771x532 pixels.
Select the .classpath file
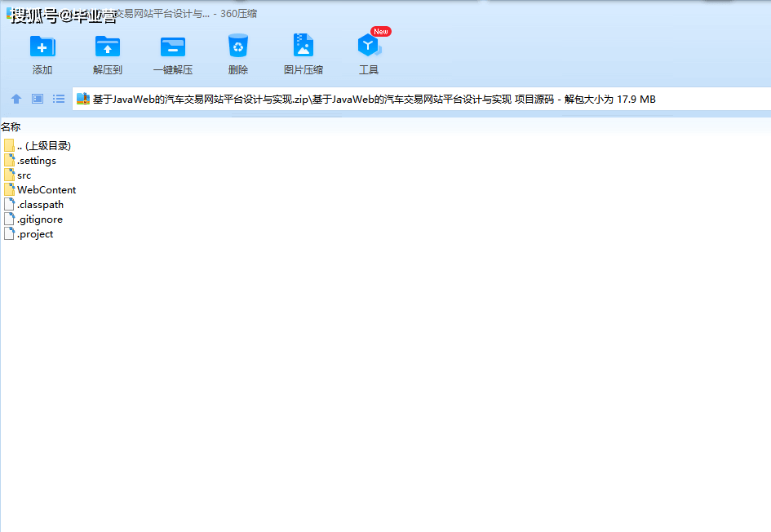[x=39, y=205]
